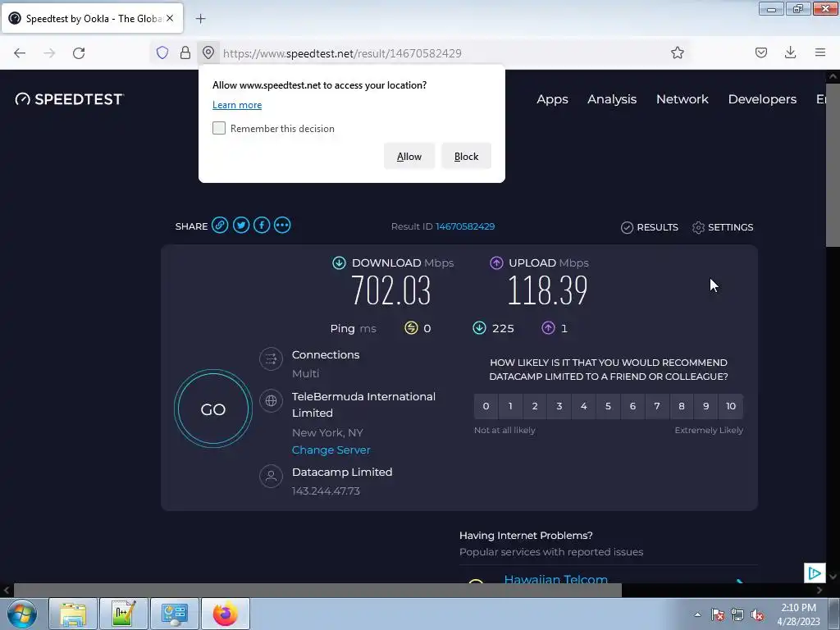Rate recommendation score 8
This screenshot has height=630, width=840.
[x=682, y=405]
